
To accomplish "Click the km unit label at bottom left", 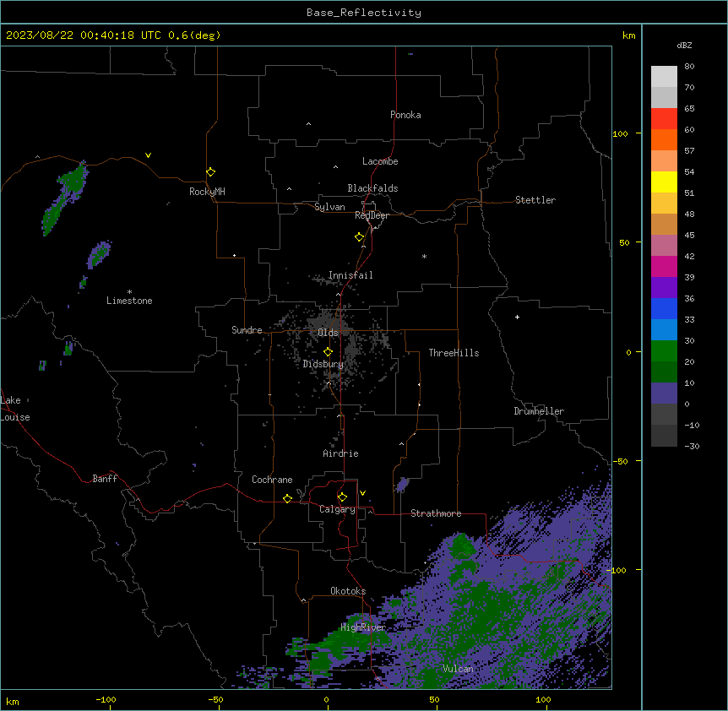I will 13,701.
